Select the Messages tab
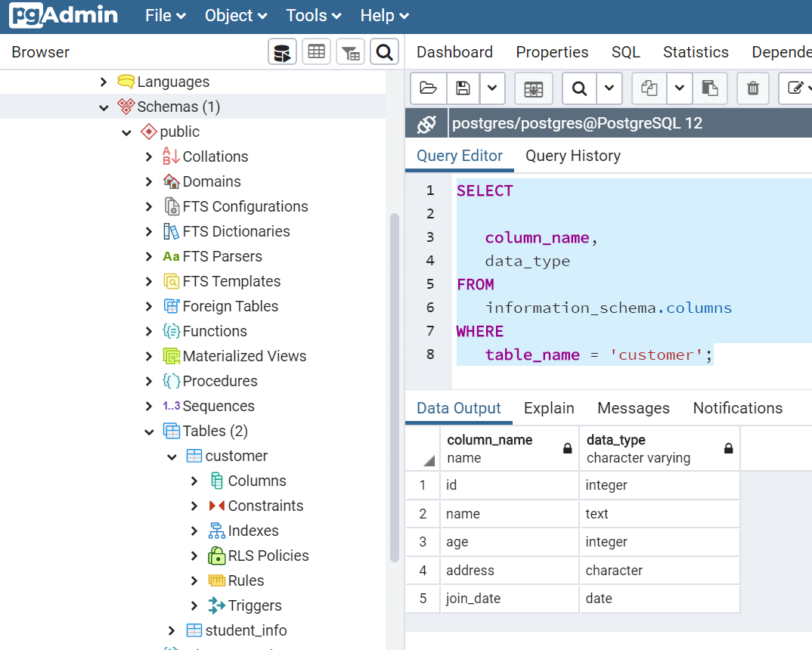This screenshot has height=650, width=812. click(633, 408)
